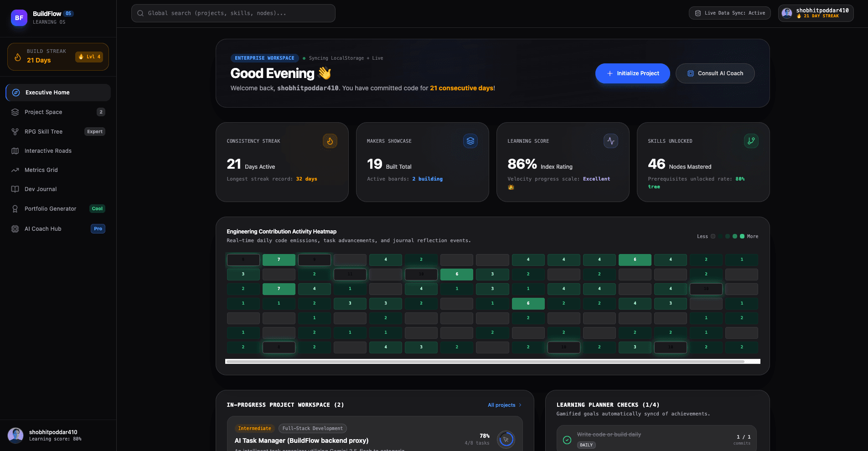Open the Executive Home section

click(58, 93)
